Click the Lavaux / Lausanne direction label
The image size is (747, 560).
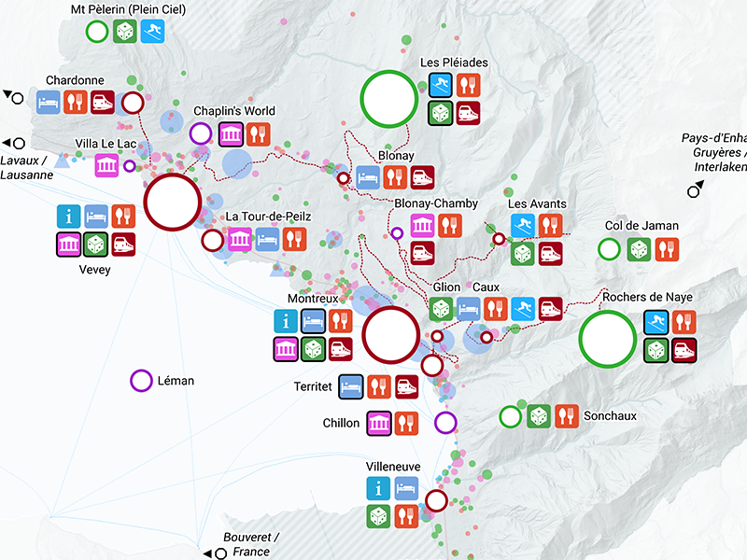[25, 165]
